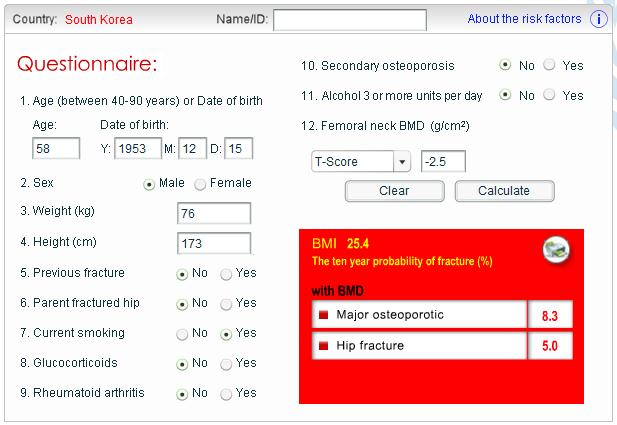Click the South Korea country text
This screenshot has height=425, width=617.
(99, 20)
